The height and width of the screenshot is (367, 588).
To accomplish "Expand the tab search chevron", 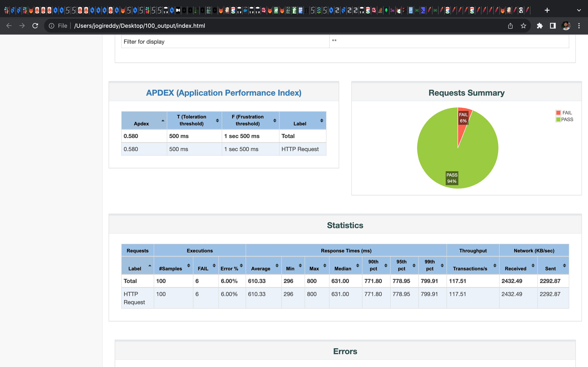I will tap(579, 10).
